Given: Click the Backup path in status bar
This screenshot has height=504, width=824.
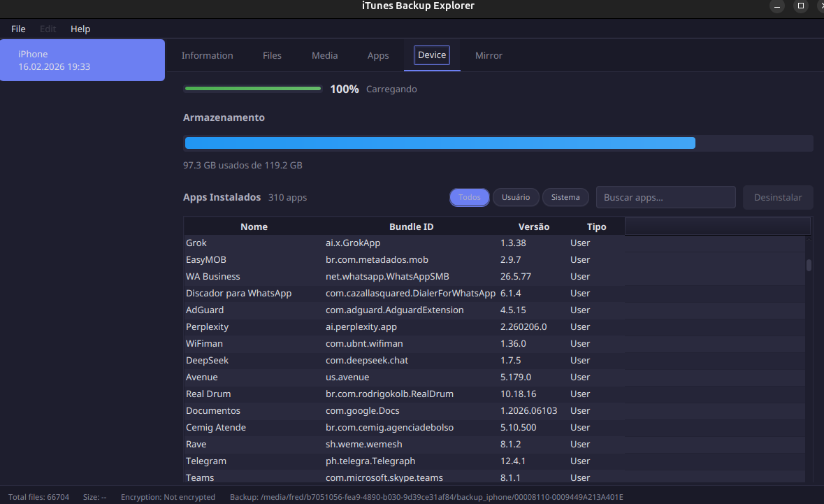Looking at the screenshot, I should tap(426, 497).
